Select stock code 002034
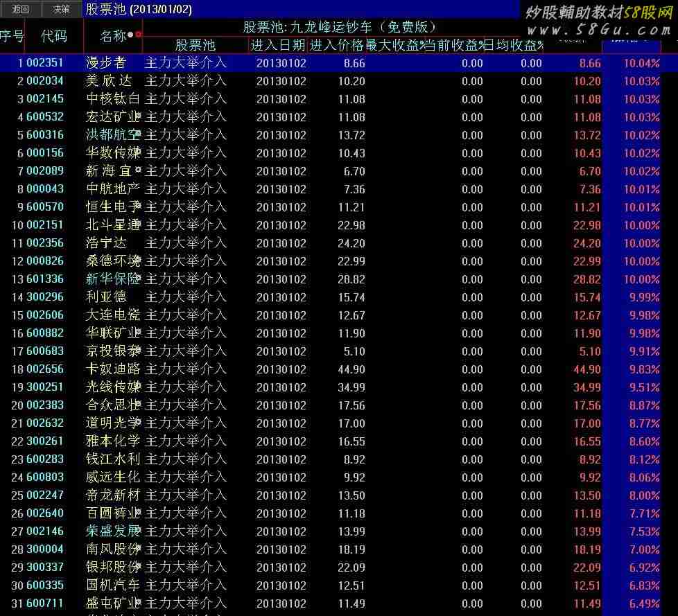The width and height of the screenshot is (678, 616). [x=45, y=81]
